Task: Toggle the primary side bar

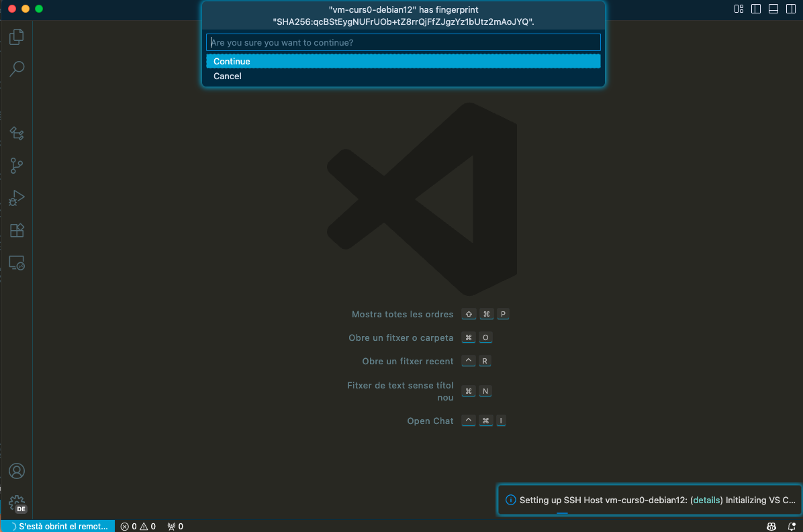Action: 756,9
